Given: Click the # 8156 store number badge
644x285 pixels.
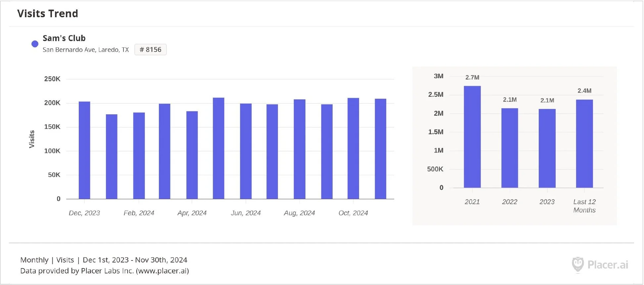Looking at the screenshot, I should (x=151, y=50).
